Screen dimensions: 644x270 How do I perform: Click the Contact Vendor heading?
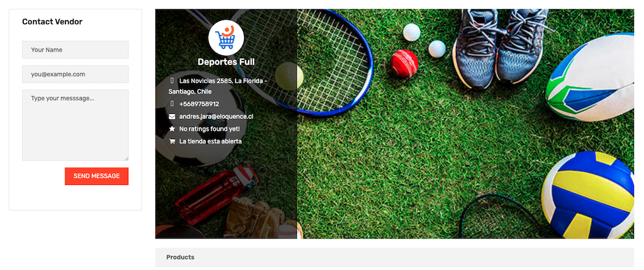(x=52, y=22)
